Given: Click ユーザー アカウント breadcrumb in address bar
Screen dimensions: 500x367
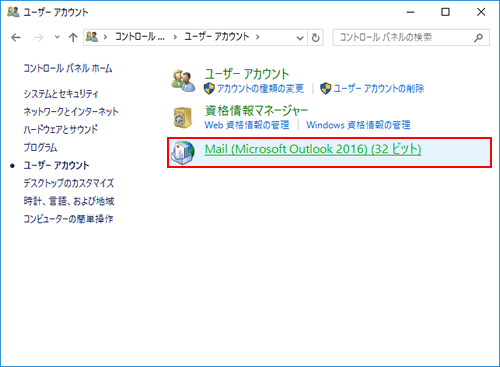Looking at the screenshot, I should coord(217,37).
